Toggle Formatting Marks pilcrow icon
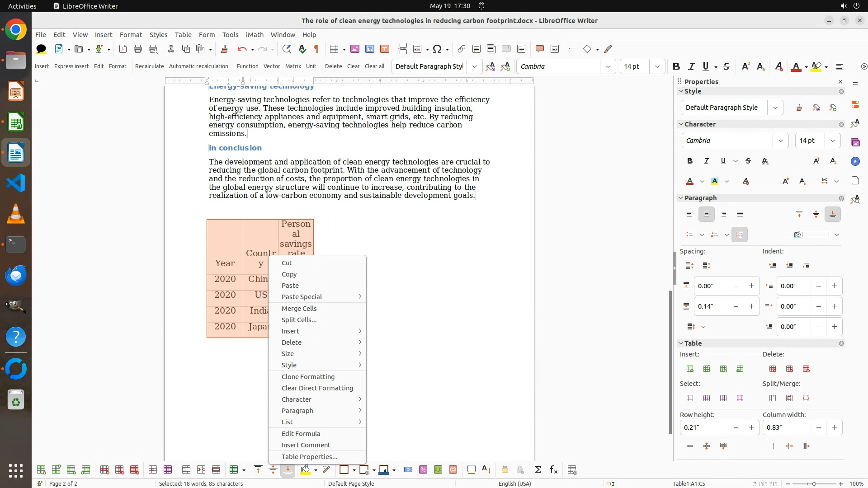 (x=316, y=49)
